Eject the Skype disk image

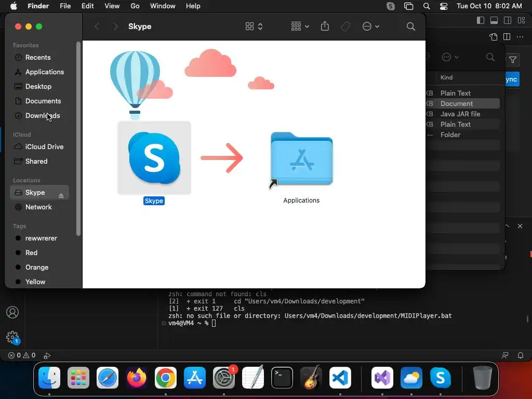(61, 195)
